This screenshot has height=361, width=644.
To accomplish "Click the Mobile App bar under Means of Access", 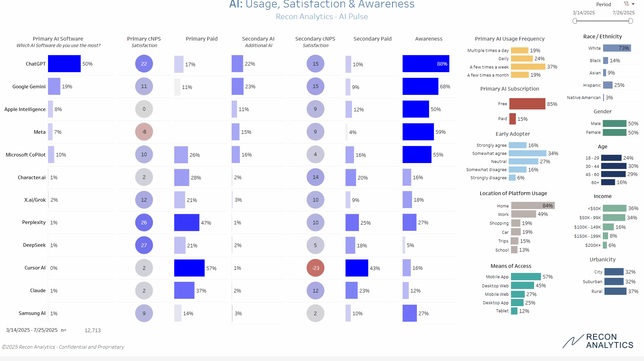I will (526, 277).
